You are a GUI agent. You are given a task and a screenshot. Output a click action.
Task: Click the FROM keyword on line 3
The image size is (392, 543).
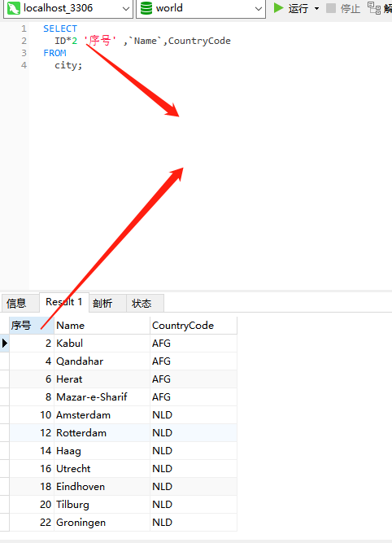pos(54,53)
